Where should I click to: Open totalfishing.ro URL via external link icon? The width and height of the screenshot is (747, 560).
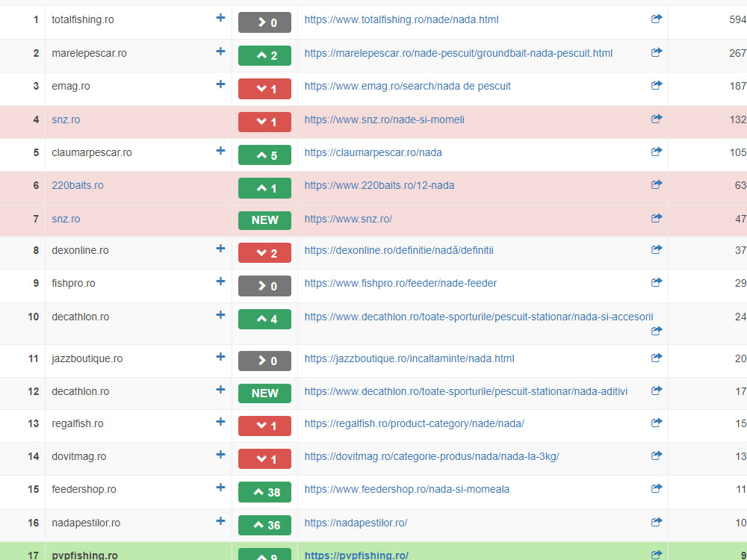[657, 19]
